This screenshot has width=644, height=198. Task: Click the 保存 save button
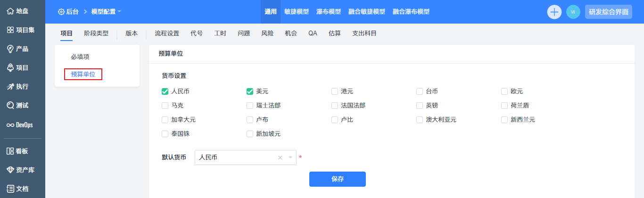click(x=338, y=179)
